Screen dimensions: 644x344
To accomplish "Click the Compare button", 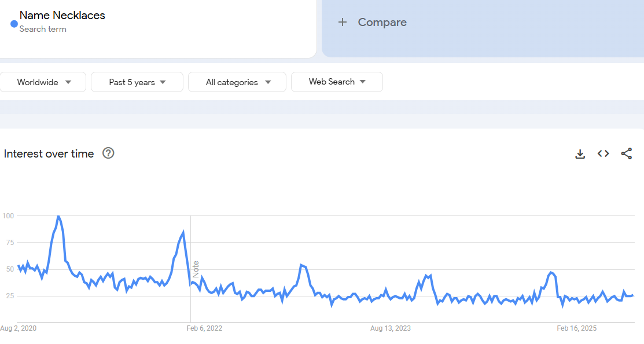I will point(382,23).
